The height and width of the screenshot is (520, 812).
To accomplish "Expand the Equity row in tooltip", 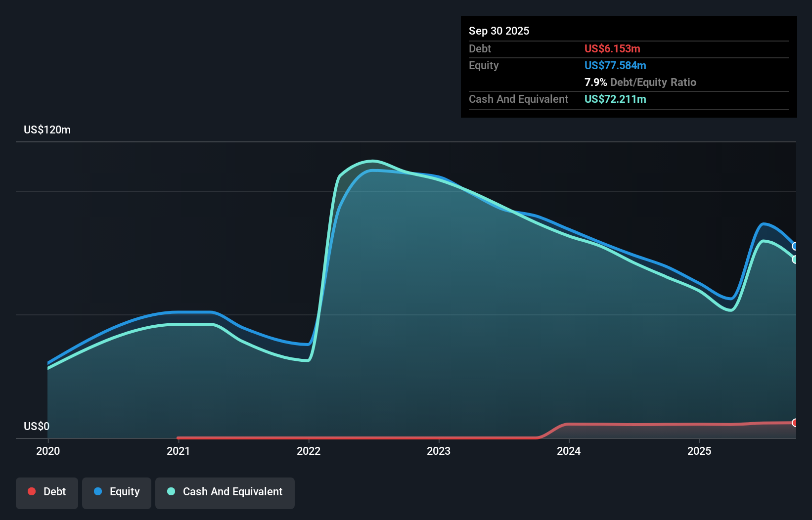I will [x=484, y=65].
